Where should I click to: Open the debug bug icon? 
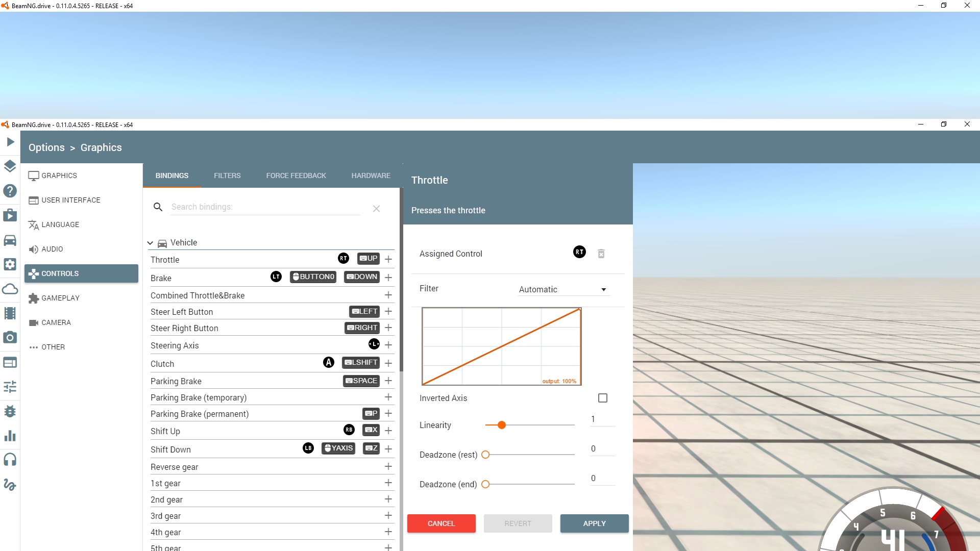point(10,411)
